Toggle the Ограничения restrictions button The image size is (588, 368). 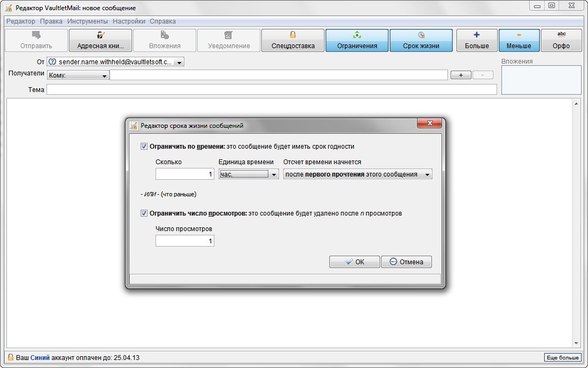click(357, 40)
